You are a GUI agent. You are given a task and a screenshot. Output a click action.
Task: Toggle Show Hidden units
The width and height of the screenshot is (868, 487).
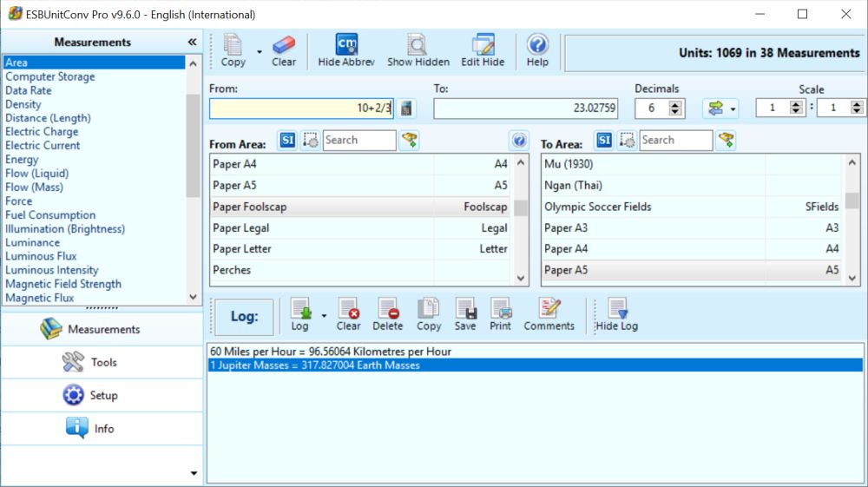click(418, 50)
